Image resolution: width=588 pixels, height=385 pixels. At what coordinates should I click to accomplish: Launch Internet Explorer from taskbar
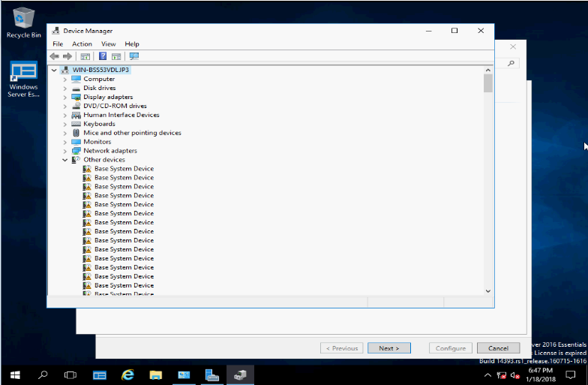127,375
